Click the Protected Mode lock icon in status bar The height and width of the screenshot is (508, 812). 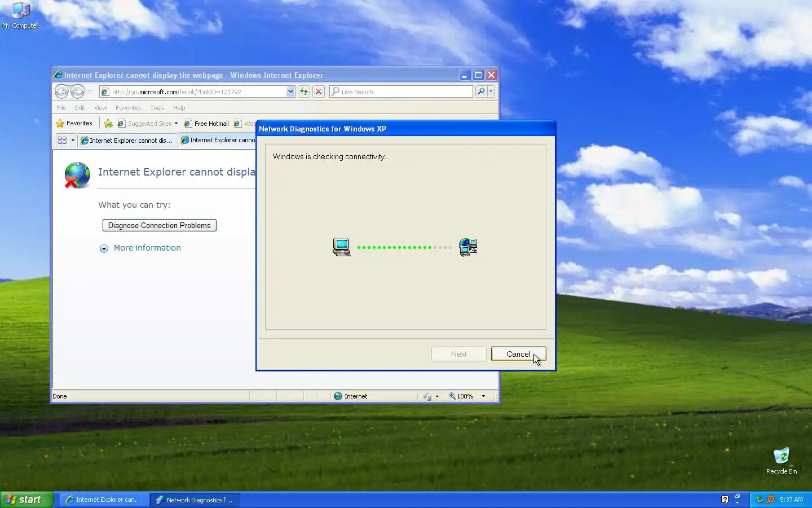pyautogui.click(x=427, y=396)
